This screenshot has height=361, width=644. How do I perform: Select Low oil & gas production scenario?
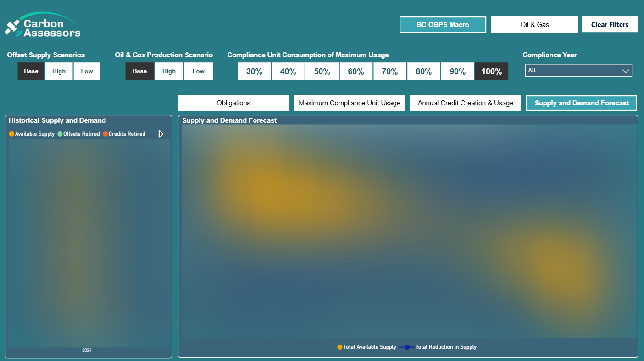[x=198, y=71]
